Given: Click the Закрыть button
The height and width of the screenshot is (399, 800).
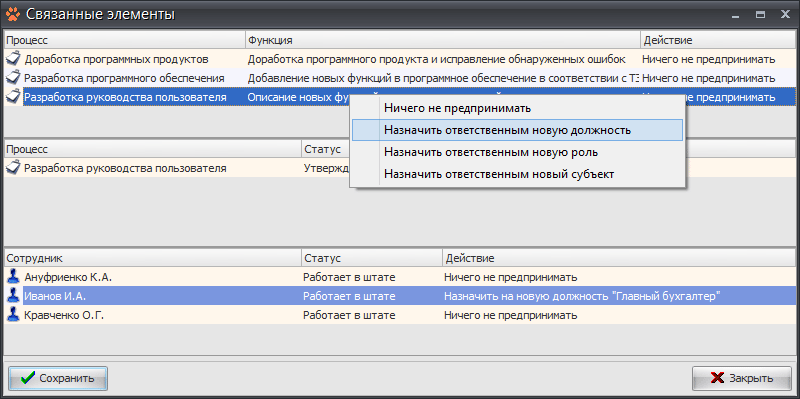Looking at the screenshot, I should tap(741, 378).
